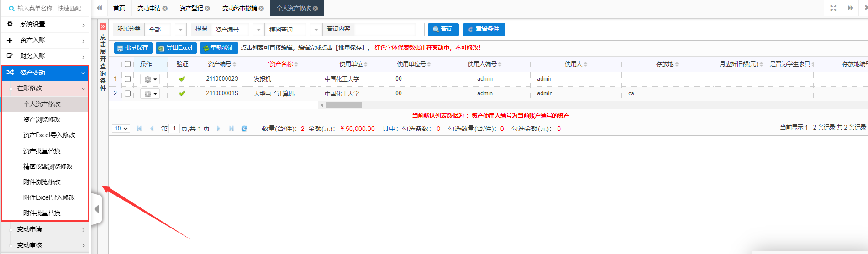
Task: Click the 导出Excel button
Action: coord(176,48)
